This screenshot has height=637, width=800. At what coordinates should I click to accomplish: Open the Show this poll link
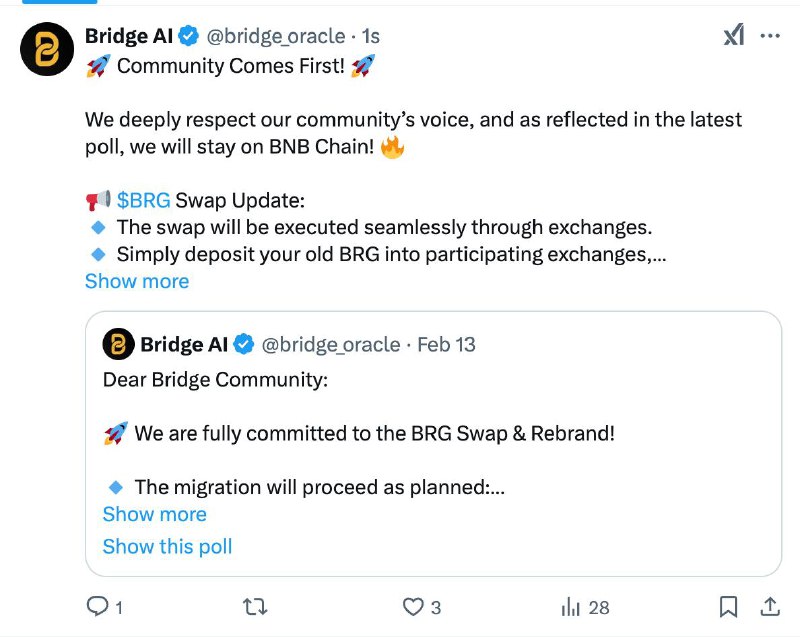tap(167, 546)
